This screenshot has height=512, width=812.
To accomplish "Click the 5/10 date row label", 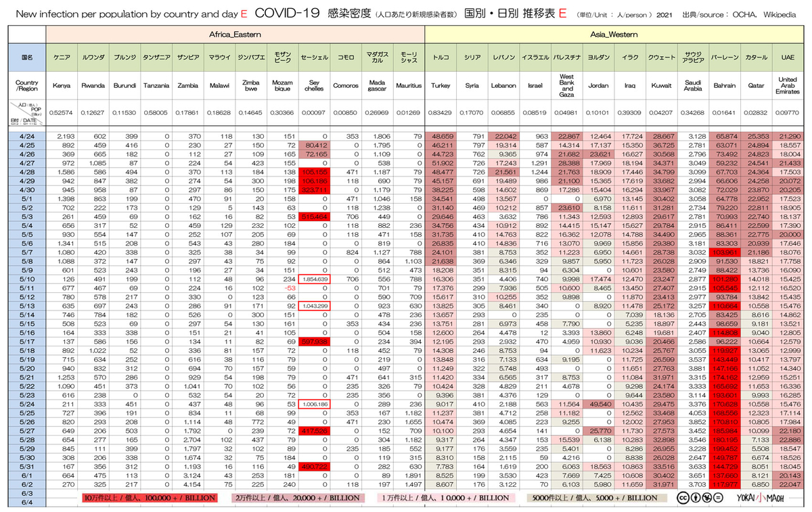I will click(27, 279).
